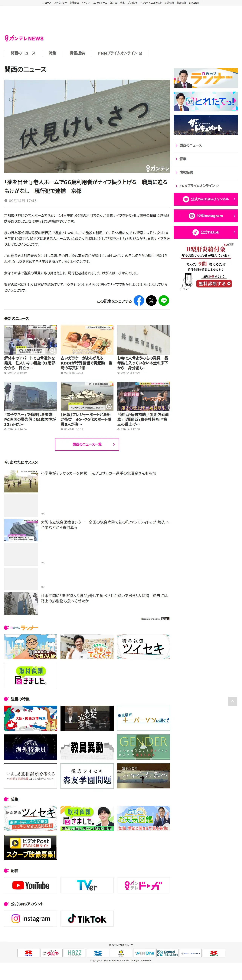Open the プレジャーボートと漁船が衝突 news card

87,406
